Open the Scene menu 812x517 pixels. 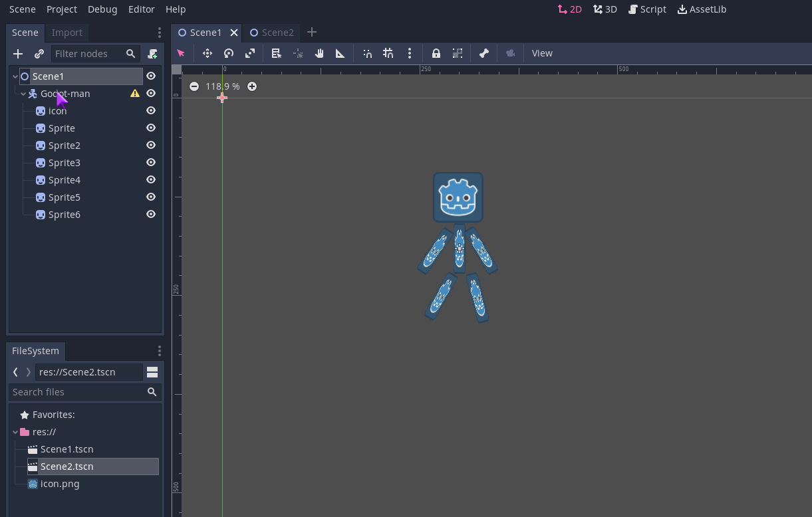[23, 9]
